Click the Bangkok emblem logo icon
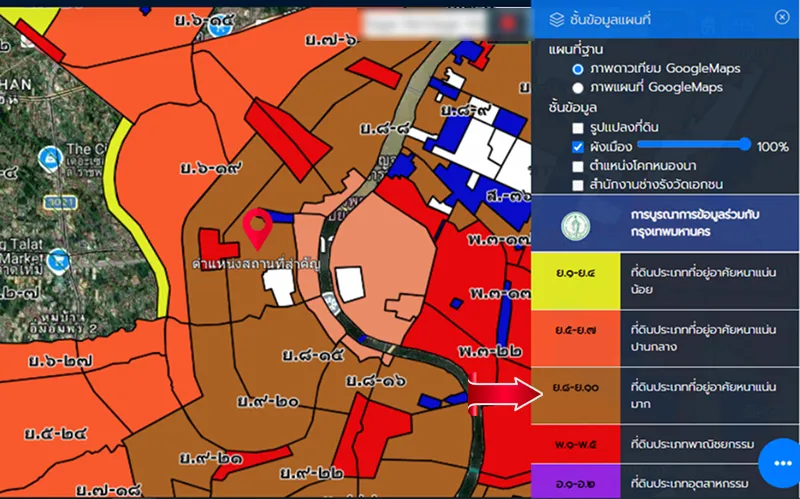 [576, 226]
